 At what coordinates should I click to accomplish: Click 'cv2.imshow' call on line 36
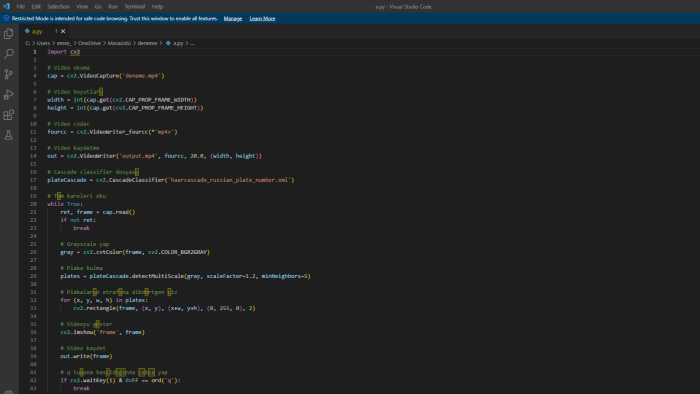pyautogui.click(x=76, y=332)
